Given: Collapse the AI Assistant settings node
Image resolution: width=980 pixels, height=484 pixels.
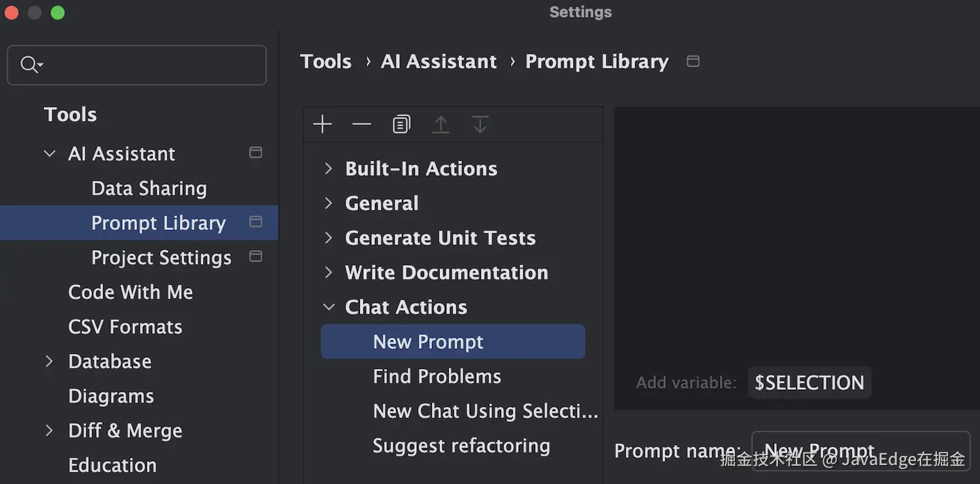Looking at the screenshot, I should click(50, 153).
